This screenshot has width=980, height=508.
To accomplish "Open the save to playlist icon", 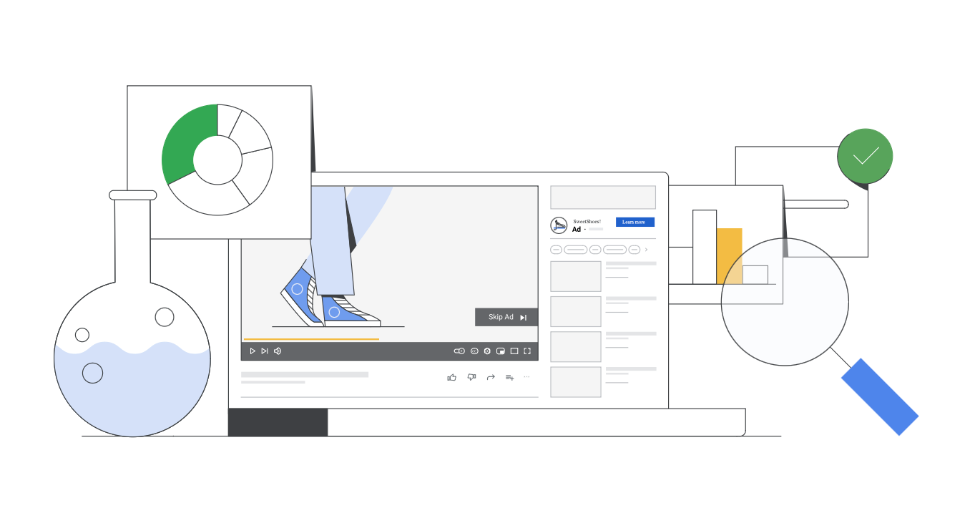I will tap(510, 377).
